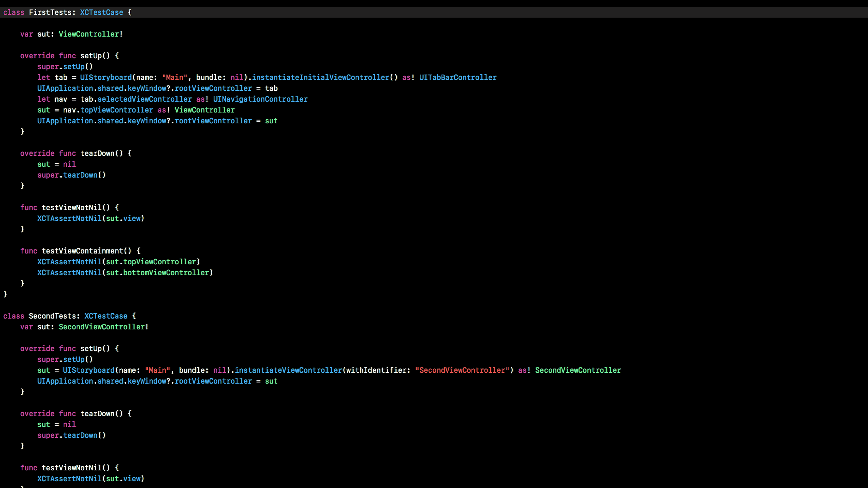Click 'as! SecondViewController' cast type
The width and height of the screenshot is (868, 488).
570,370
